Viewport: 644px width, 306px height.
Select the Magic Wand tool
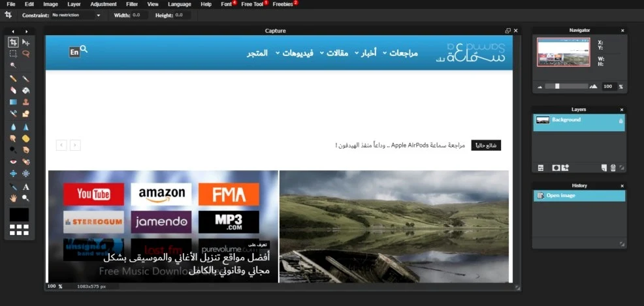(13, 65)
